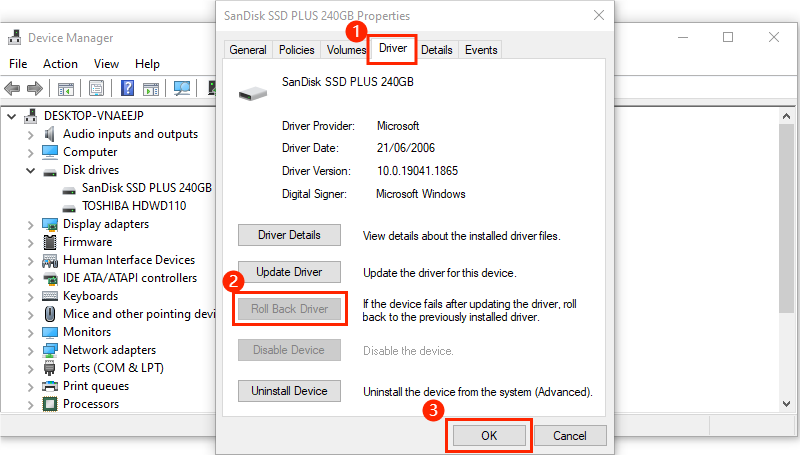
Task: Expand the Monitors category
Action: click(x=31, y=333)
